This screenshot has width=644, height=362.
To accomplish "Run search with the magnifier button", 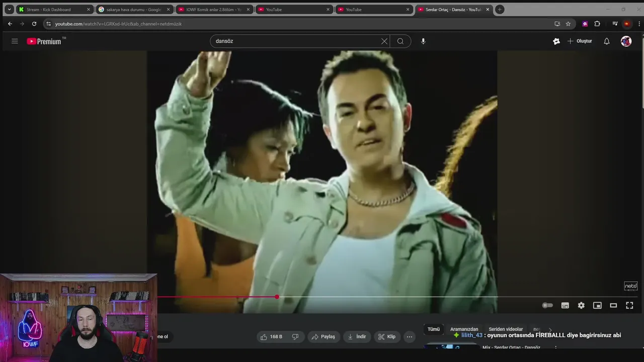I will pos(400,41).
